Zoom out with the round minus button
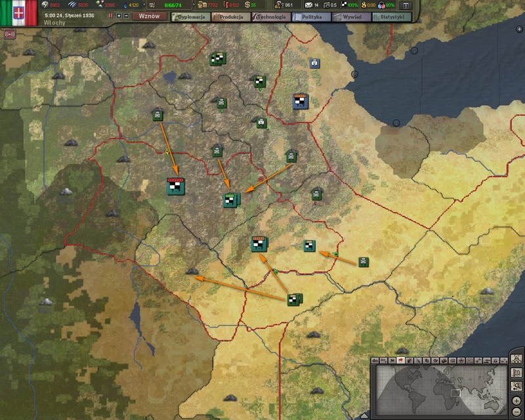 (516, 411)
